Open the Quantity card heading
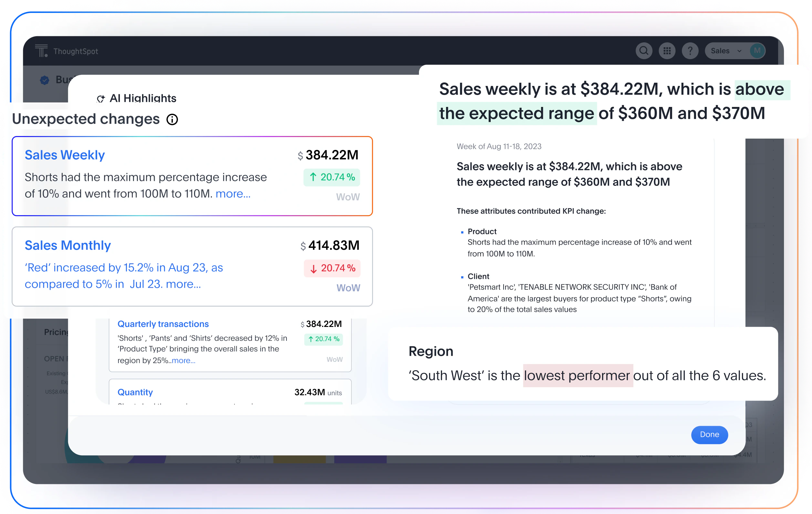 [135, 392]
